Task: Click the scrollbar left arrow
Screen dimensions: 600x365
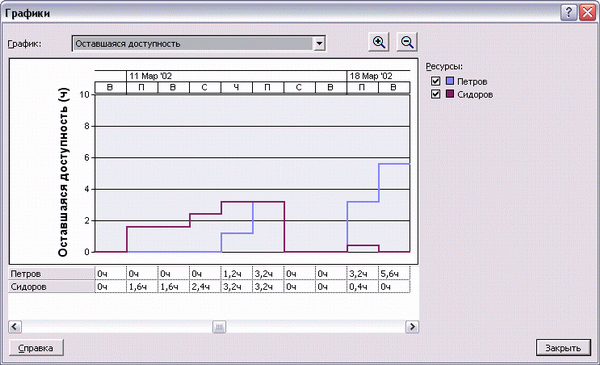Action: click(x=15, y=327)
